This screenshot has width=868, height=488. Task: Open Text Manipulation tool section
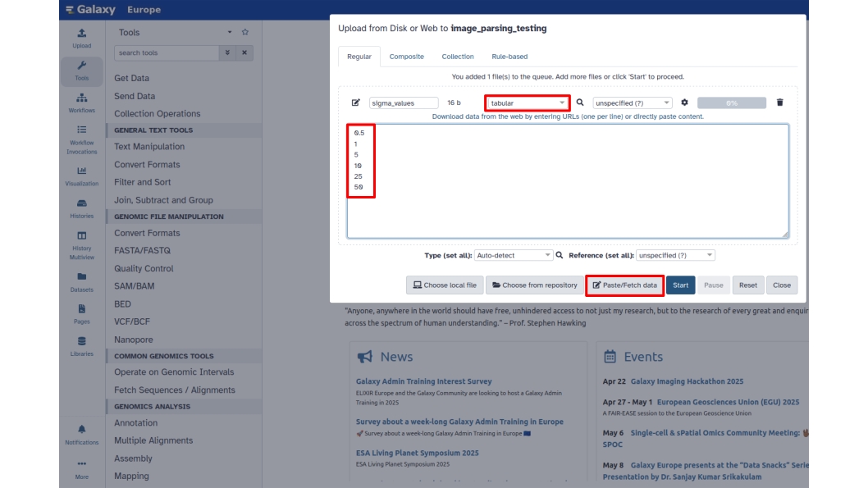pyautogui.click(x=149, y=147)
